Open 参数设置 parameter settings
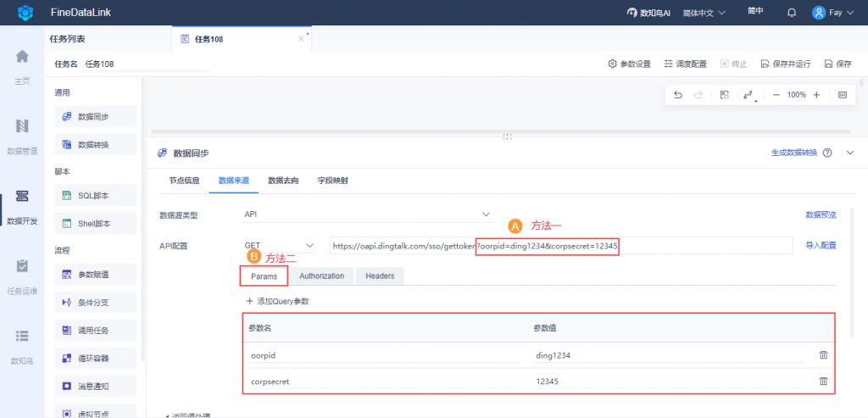Viewport: 868px width, 418px height. tap(630, 64)
